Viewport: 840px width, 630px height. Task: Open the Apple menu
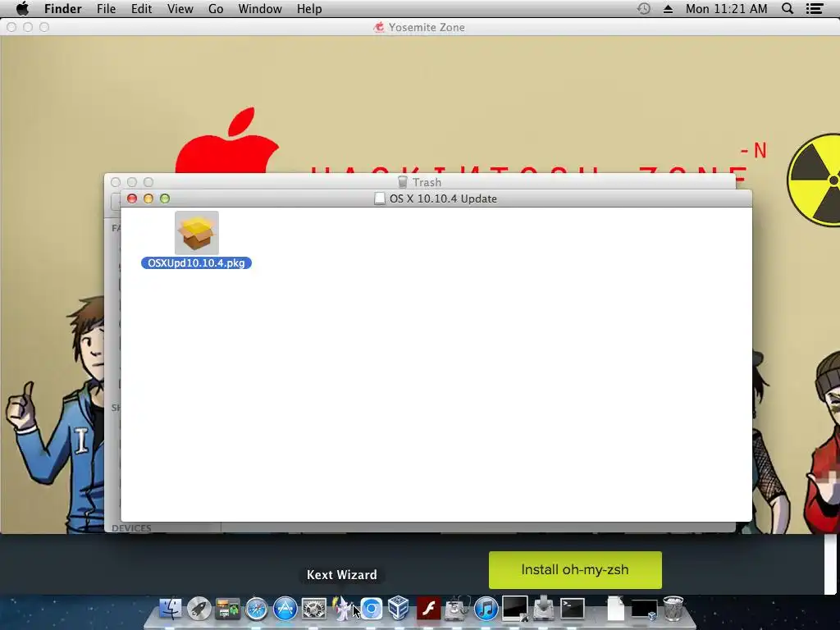point(22,8)
